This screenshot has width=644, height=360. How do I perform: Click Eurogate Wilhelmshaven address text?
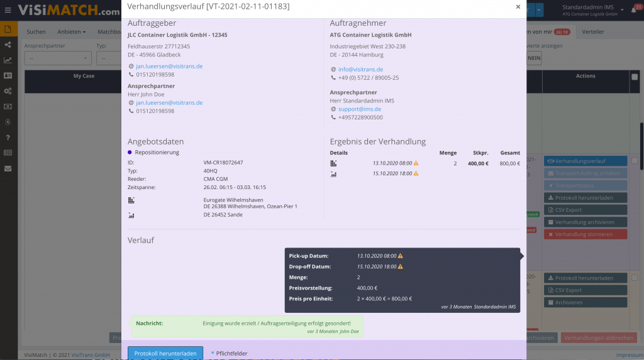point(250,203)
